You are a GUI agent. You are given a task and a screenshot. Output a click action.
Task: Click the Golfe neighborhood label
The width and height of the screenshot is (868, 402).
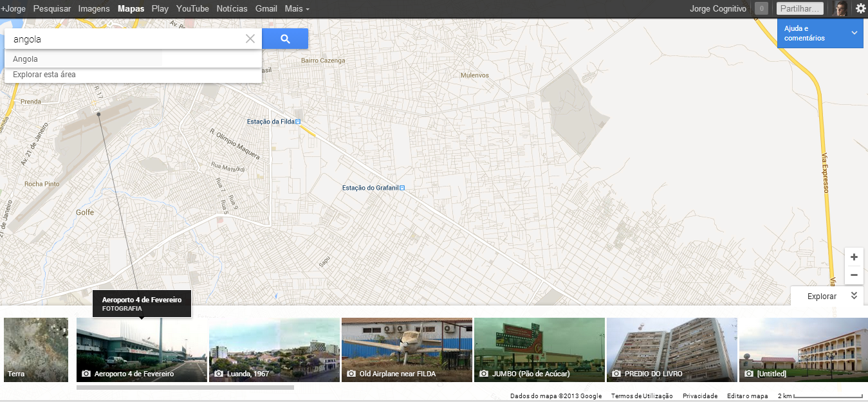point(85,212)
